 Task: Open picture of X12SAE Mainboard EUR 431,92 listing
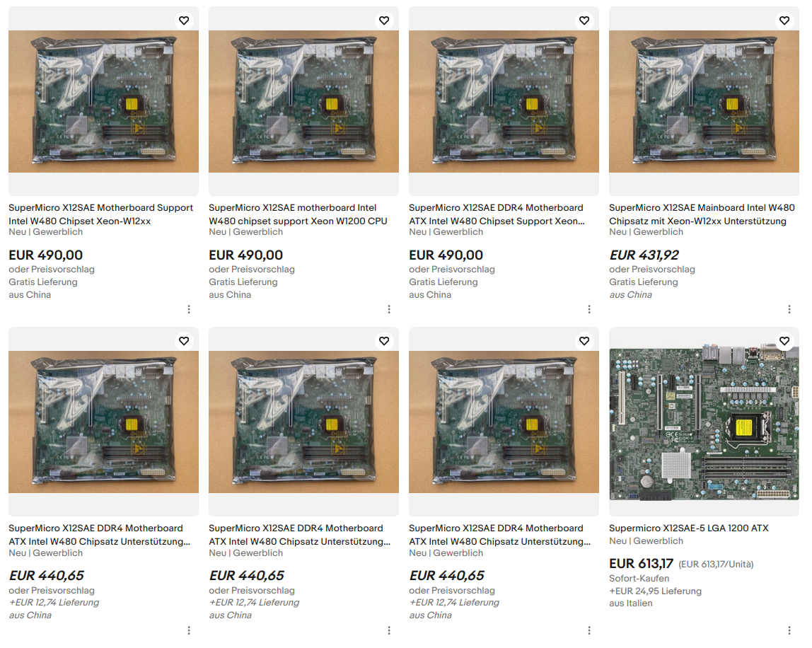[x=704, y=101]
